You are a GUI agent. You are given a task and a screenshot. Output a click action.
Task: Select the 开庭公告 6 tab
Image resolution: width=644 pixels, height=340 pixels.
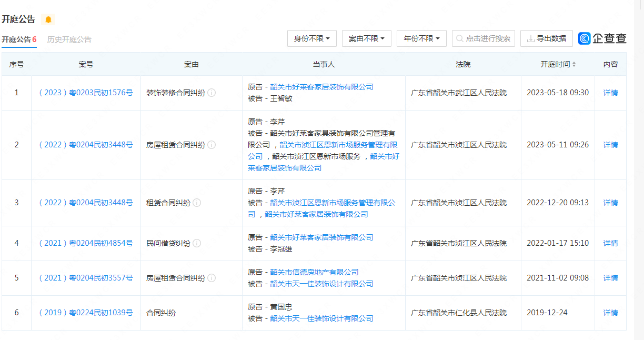(19, 39)
